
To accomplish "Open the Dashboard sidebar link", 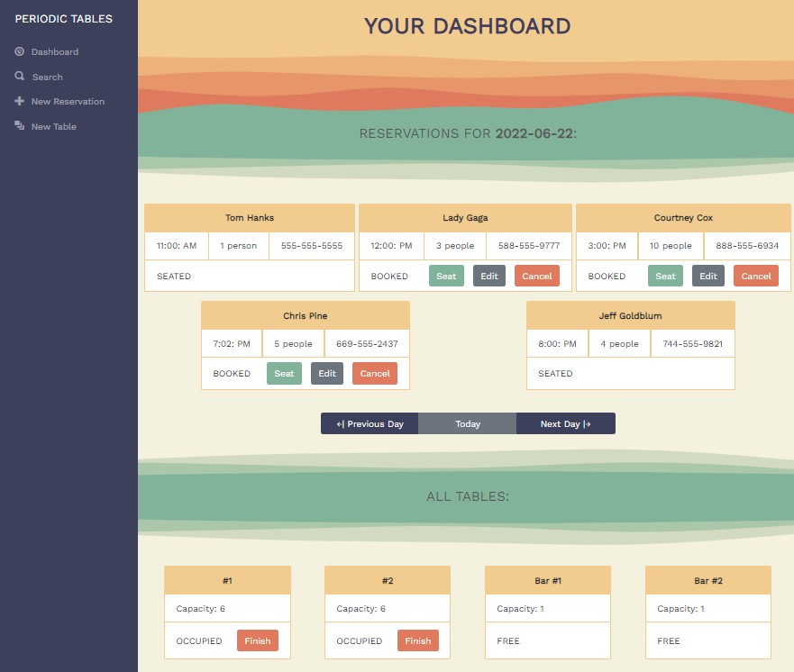I will [55, 52].
